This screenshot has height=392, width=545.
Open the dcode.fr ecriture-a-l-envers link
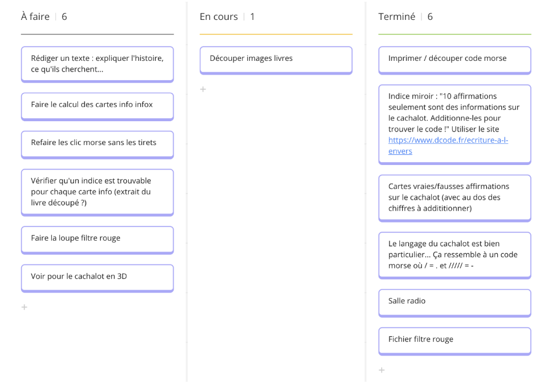point(448,140)
